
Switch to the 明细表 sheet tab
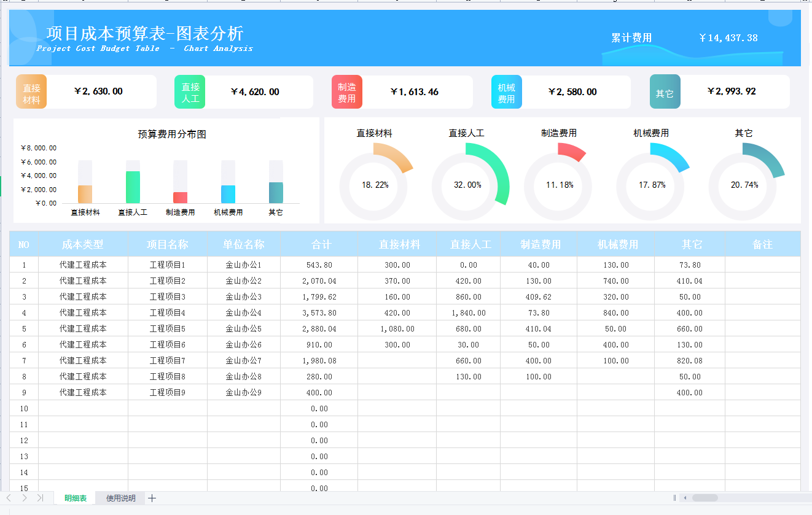click(76, 498)
